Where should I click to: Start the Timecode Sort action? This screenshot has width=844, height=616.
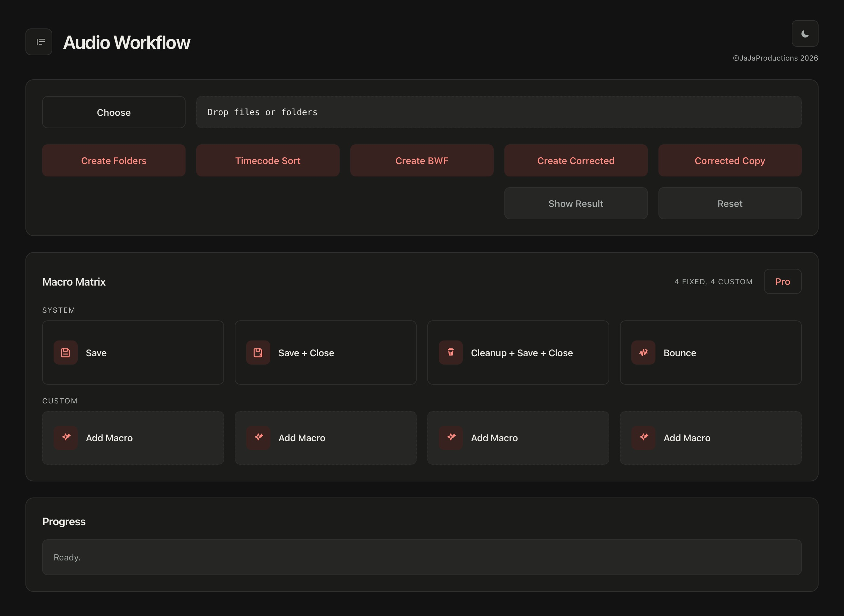point(268,160)
